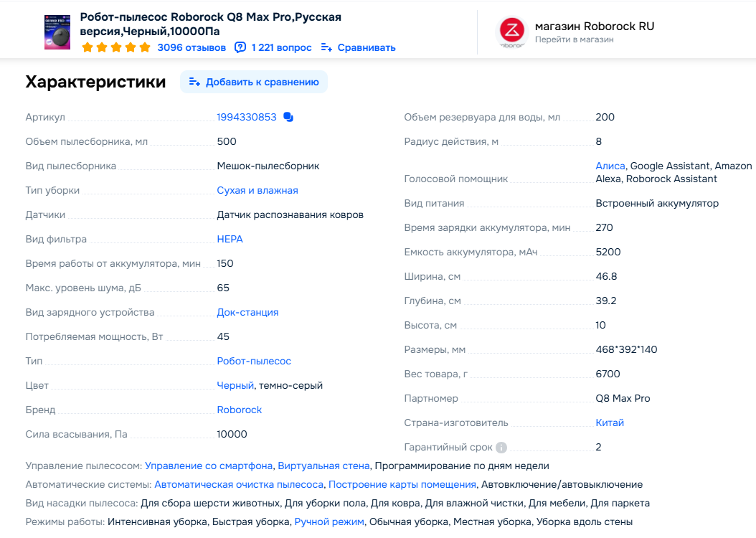Copy the article number via copy icon
Screen dimensions: 756x538
coord(288,118)
